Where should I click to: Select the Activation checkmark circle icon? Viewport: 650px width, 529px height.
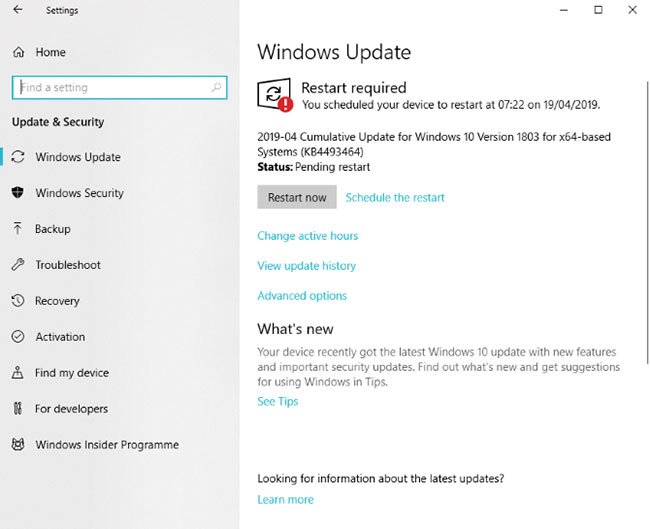18,337
